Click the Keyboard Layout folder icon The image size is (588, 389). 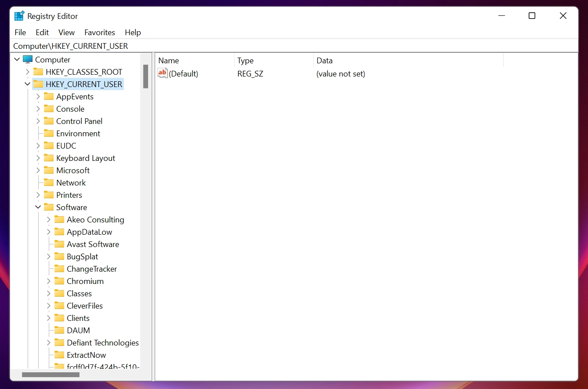click(x=49, y=158)
